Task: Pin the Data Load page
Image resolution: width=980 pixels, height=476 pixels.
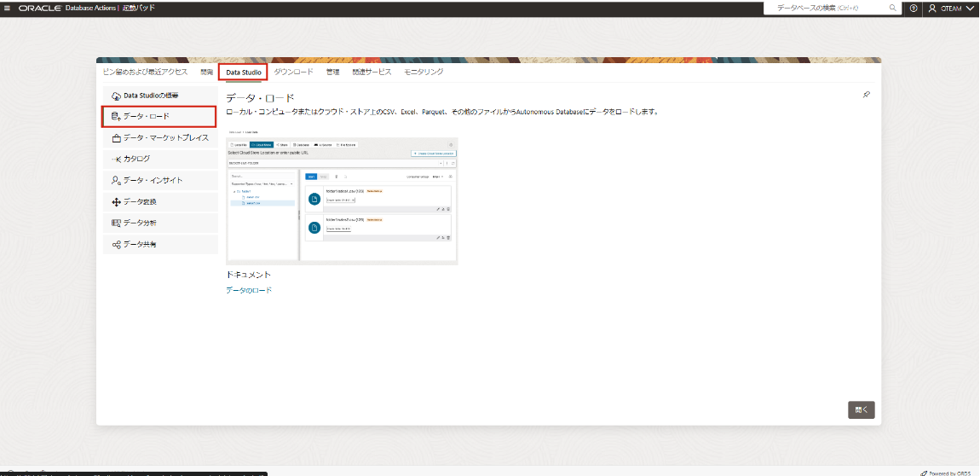Action: click(x=867, y=95)
